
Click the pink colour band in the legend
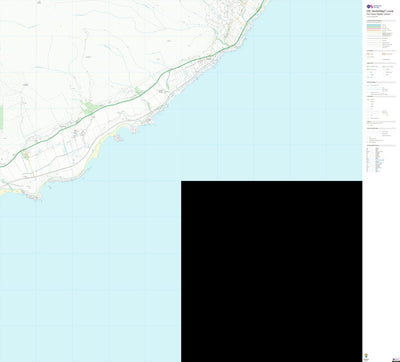[374, 29]
